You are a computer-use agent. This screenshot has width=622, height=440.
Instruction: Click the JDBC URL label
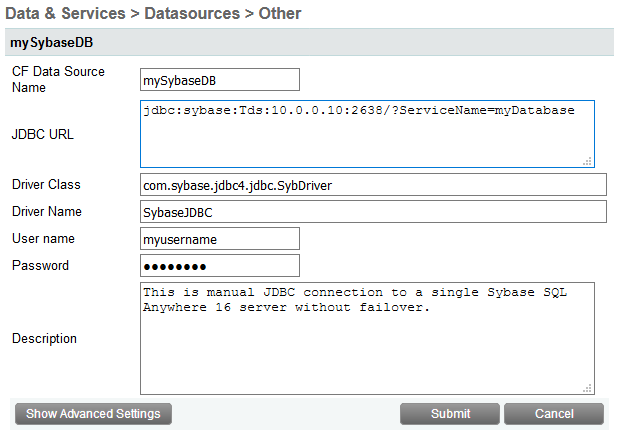(42, 133)
